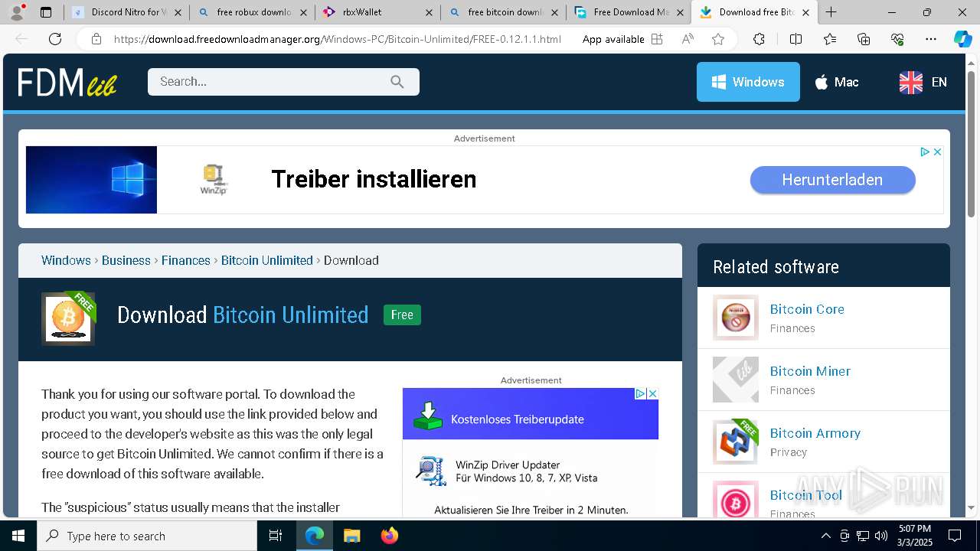Screen dimensions: 980x551
Task: Open Bitcoin Armory related software
Action: [x=815, y=433]
